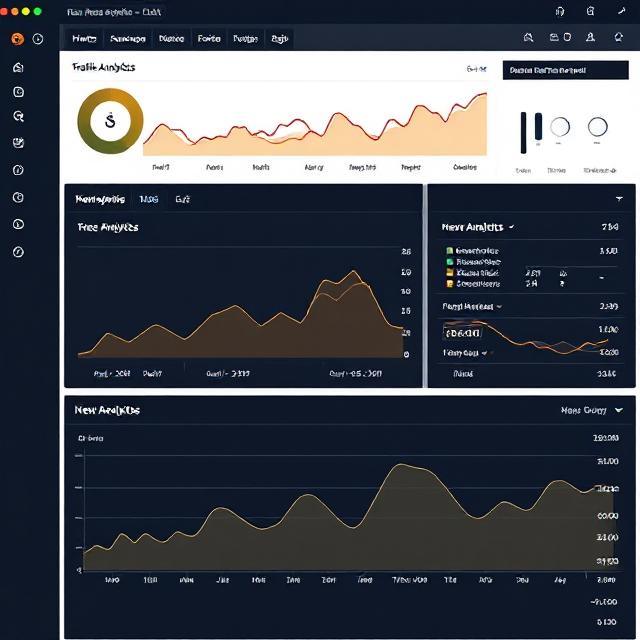Expand the dropdown arrow at top of right dark panel

pos(619,199)
